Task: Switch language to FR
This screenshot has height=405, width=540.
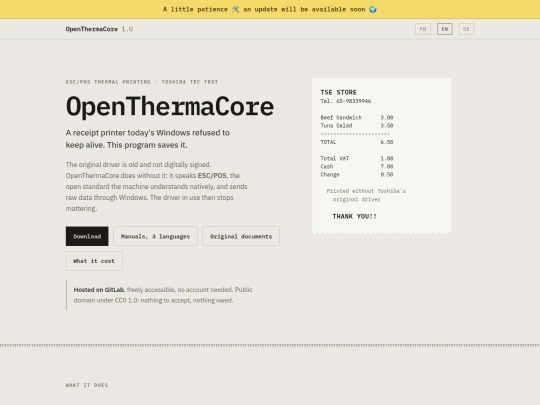Action: (423, 29)
